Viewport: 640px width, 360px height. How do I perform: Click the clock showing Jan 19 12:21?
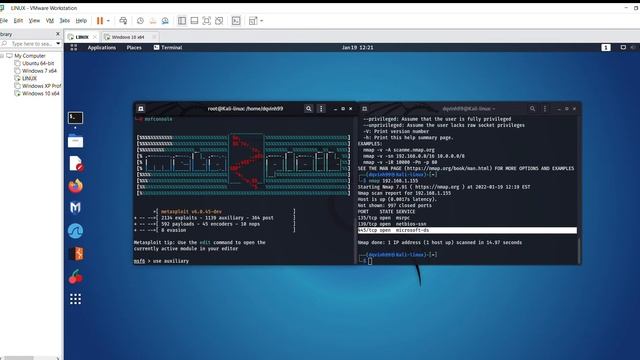click(358, 47)
